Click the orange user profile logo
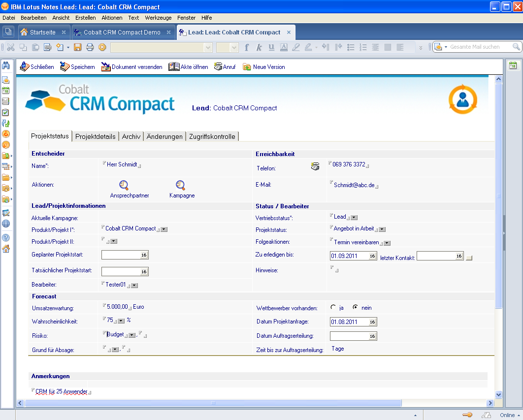Screen dimensions: 523x420 pyautogui.click(x=462, y=99)
